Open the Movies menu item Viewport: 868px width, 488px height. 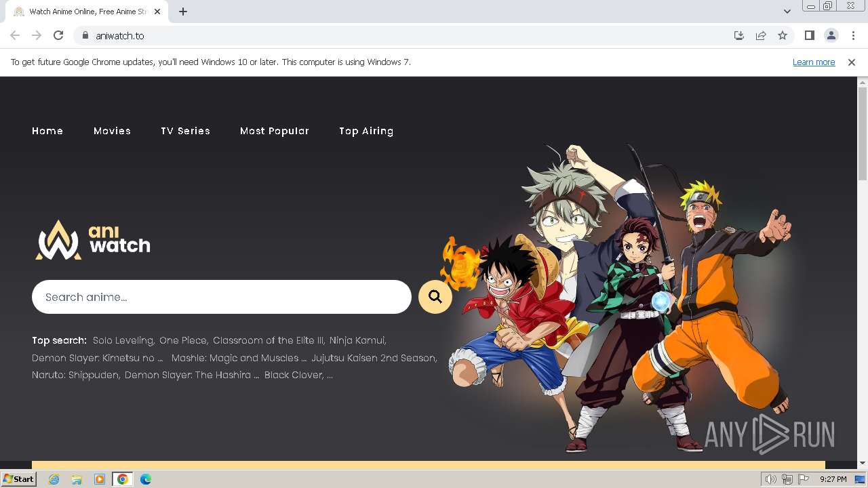pyautogui.click(x=112, y=131)
